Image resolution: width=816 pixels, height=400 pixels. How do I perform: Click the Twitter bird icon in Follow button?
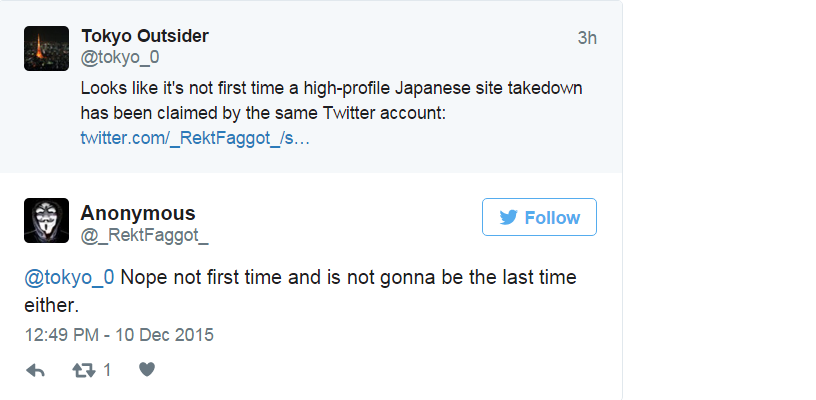click(x=508, y=218)
